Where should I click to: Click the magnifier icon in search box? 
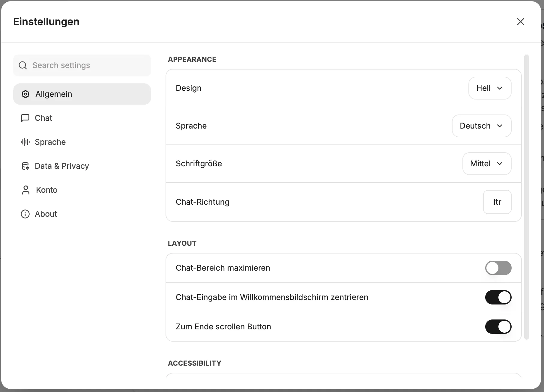click(x=23, y=65)
